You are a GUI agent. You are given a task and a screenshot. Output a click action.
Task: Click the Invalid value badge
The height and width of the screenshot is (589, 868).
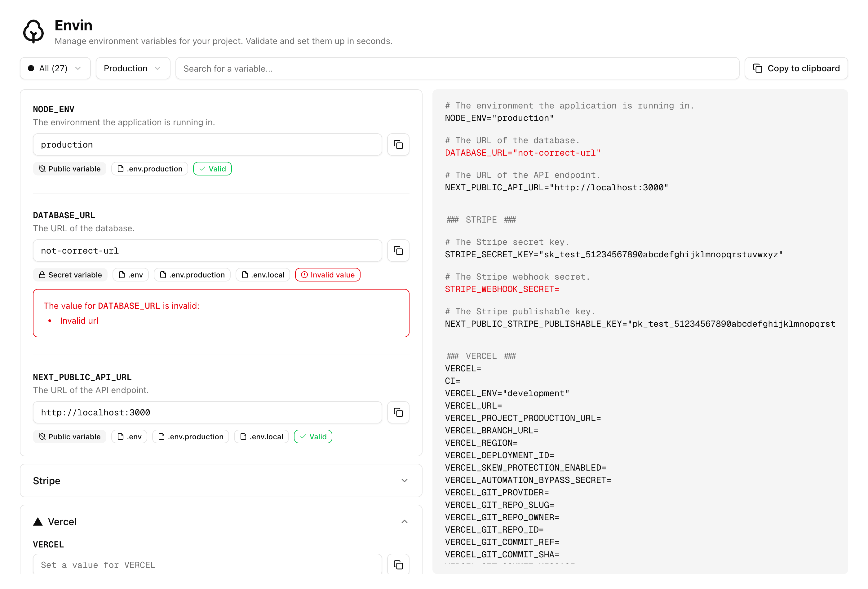pyautogui.click(x=328, y=275)
